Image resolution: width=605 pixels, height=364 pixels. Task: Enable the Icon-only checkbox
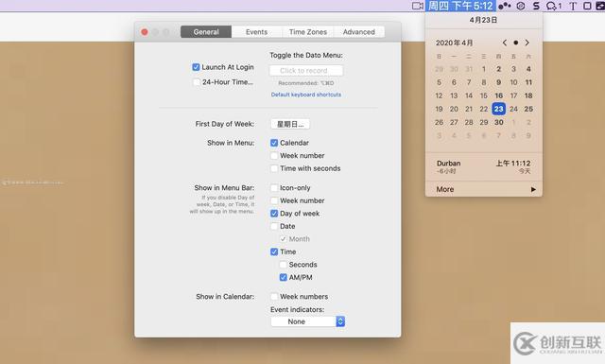click(274, 187)
